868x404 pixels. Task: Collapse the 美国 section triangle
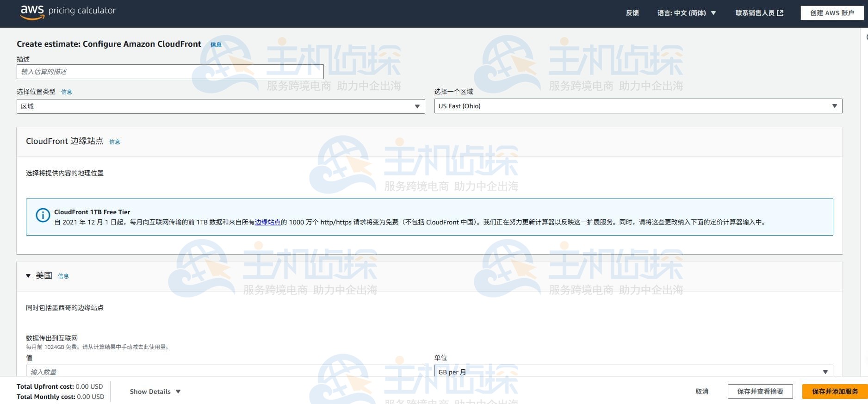coord(28,276)
